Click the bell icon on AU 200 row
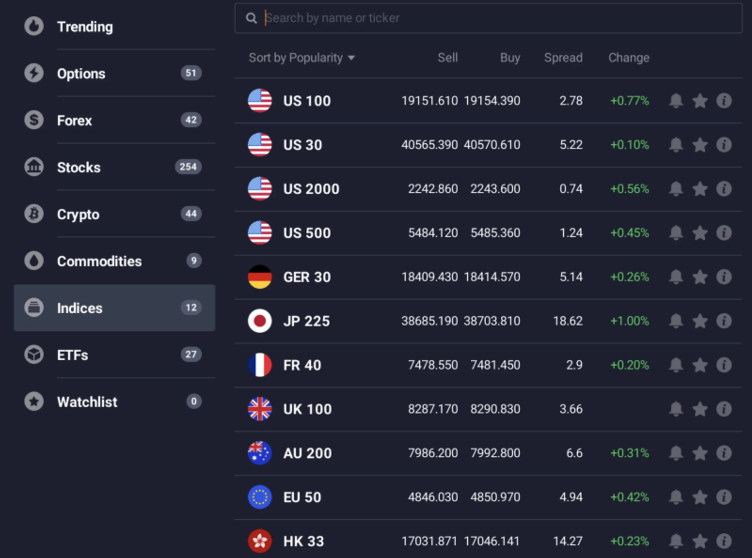This screenshot has width=752, height=558. pyautogui.click(x=676, y=453)
